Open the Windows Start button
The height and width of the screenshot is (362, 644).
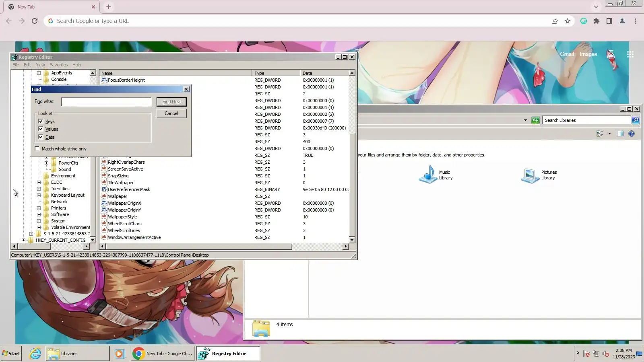pos(11,354)
